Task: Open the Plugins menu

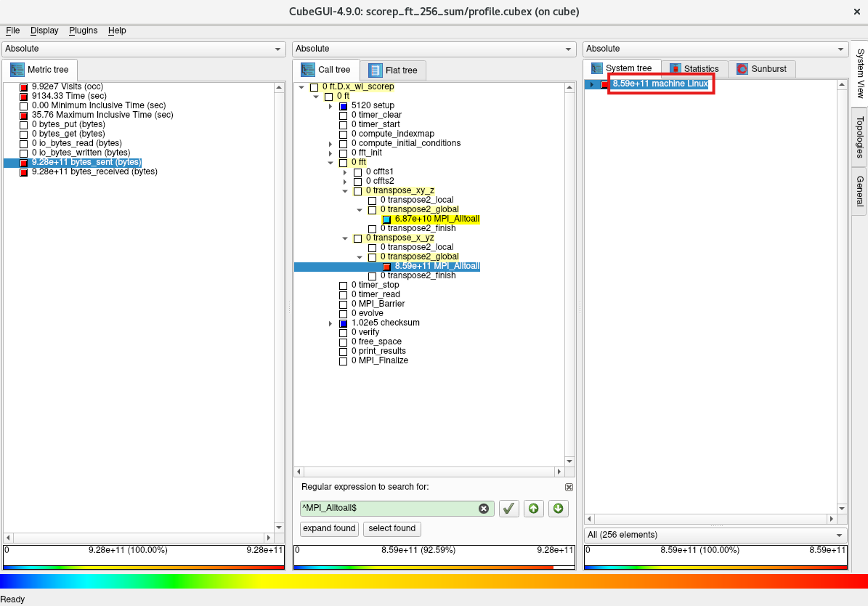Action: [x=83, y=31]
